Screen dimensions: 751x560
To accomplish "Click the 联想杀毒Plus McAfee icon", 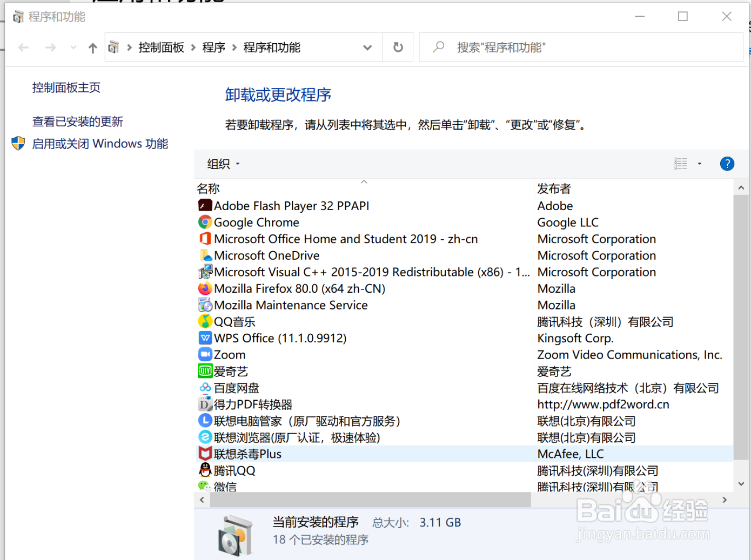I will click(205, 454).
